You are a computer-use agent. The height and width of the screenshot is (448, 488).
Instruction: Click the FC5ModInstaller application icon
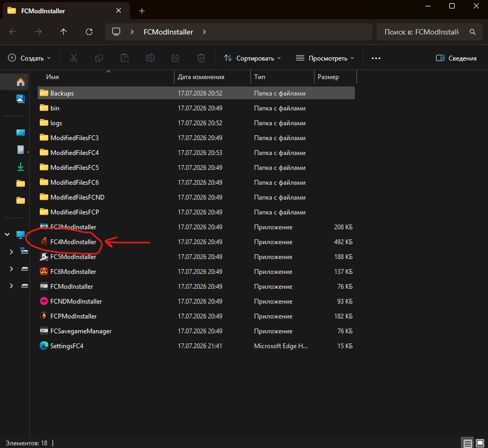44,257
